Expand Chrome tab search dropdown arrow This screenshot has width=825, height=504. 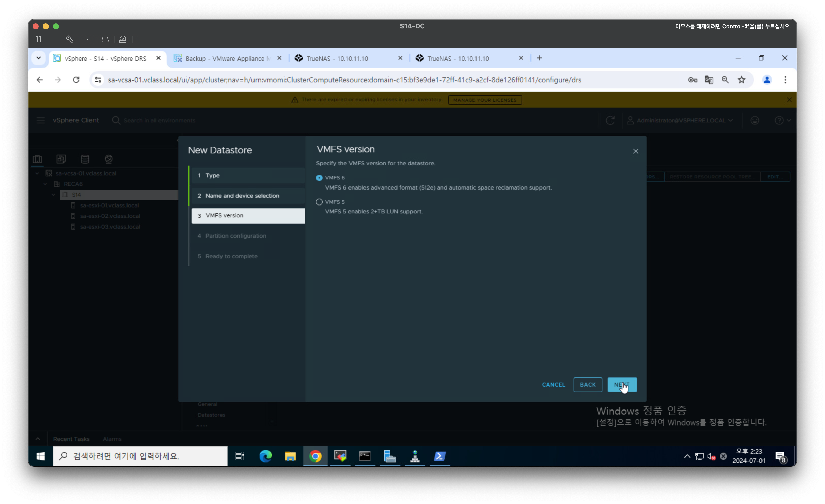(39, 58)
